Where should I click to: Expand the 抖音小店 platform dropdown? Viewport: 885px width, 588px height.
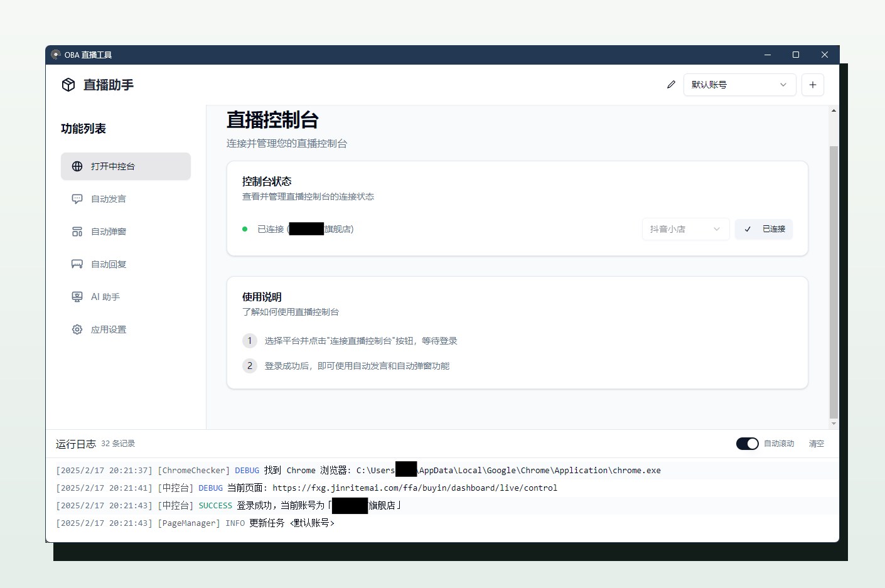tap(685, 229)
